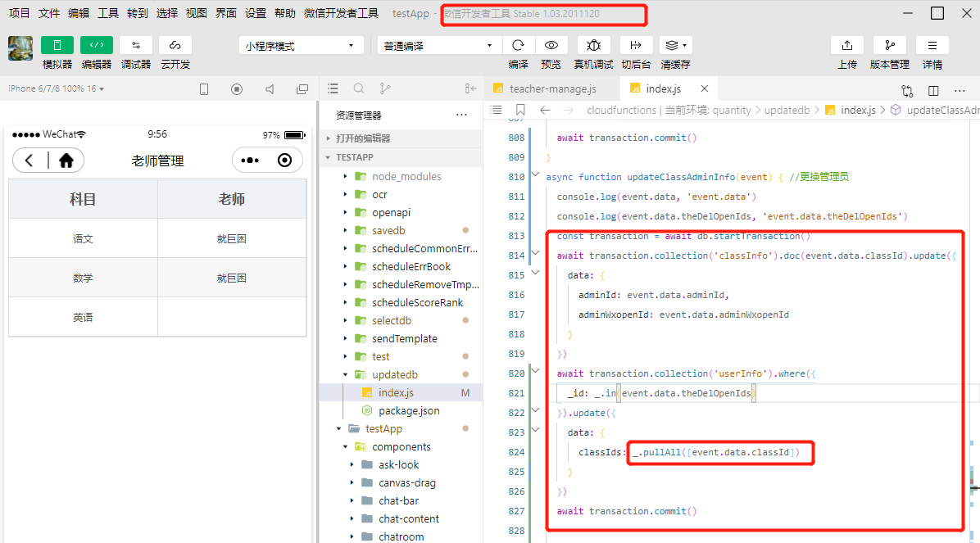Open search in sidebar
This screenshot has width=980, height=543.
[x=359, y=88]
